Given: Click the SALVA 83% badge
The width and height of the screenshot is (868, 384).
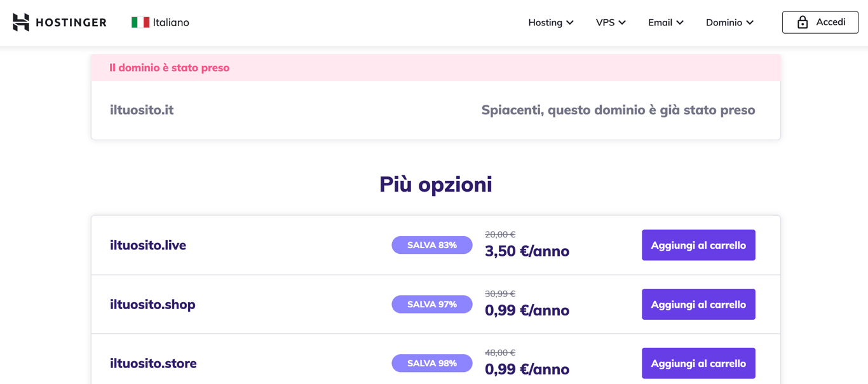Looking at the screenshot, I should [432, 245].
